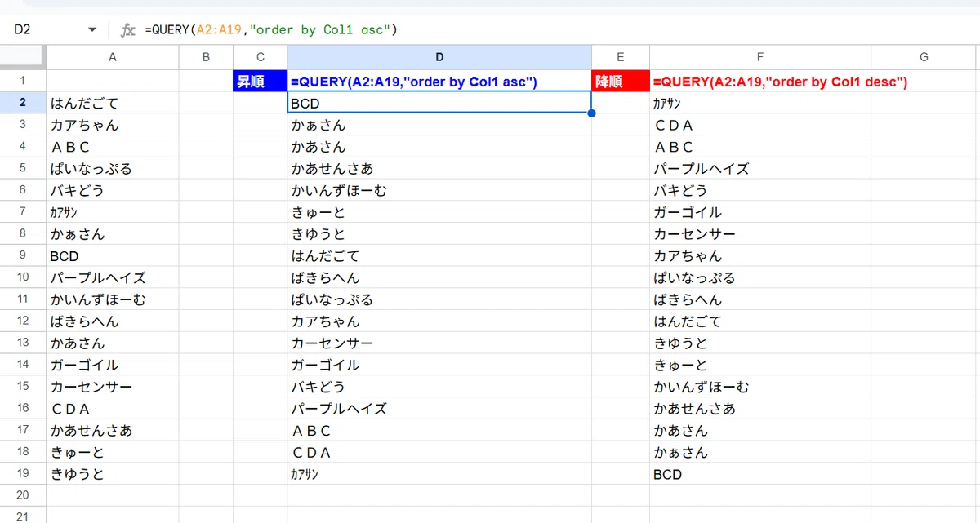Select row 1 header

23,81
